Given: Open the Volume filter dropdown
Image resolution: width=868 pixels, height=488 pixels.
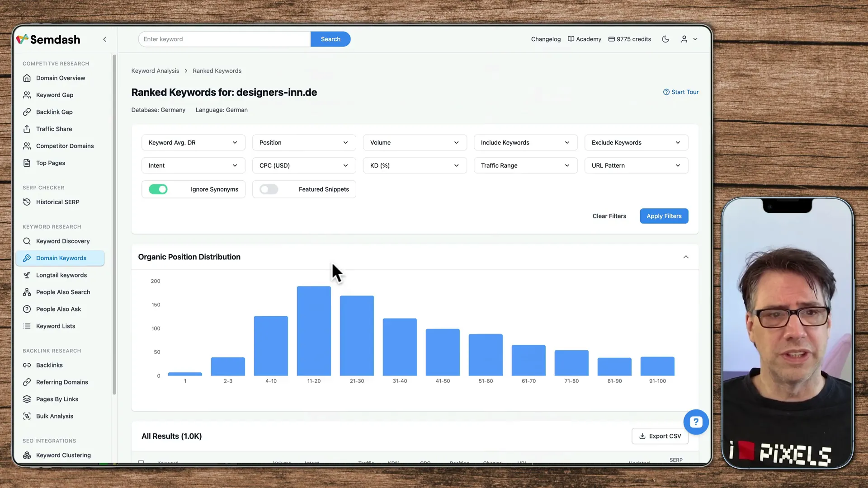Looking at the screenshot, I should coord(414,142).
